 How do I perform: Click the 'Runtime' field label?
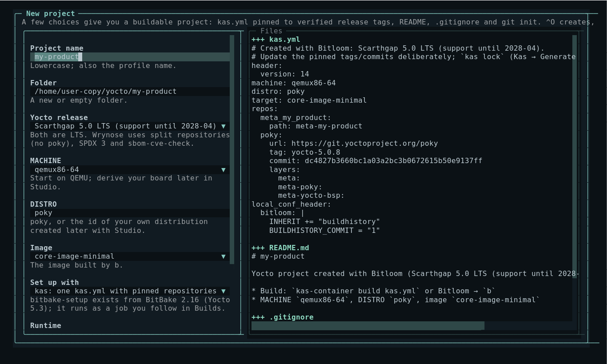[x=46, y=326]
